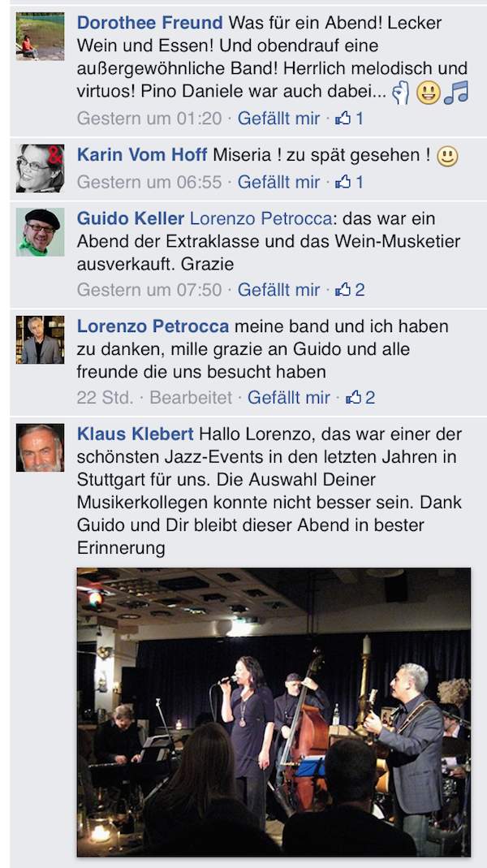487x868 pixels.
Task: Open Lorenzo Petrocca's profile avatar
Action: (40, 340)
